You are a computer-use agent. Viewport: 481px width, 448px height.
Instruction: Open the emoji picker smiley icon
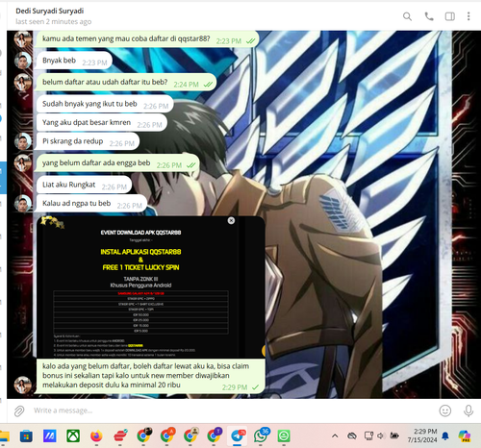tap(445, 411)
